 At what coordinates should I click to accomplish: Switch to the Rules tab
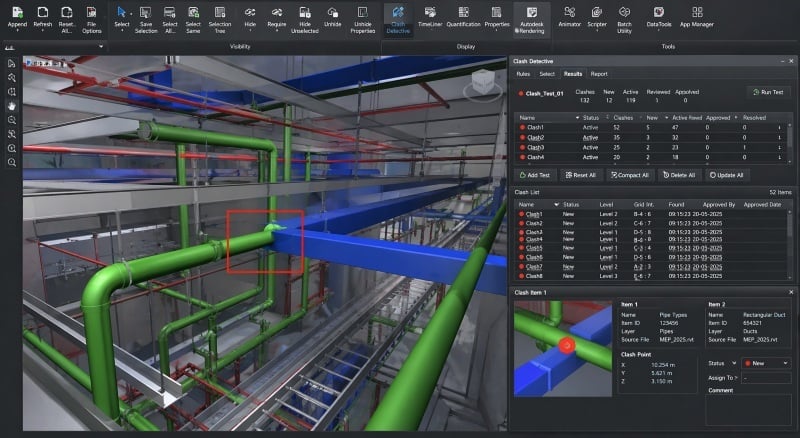click(x=523, y=74)
